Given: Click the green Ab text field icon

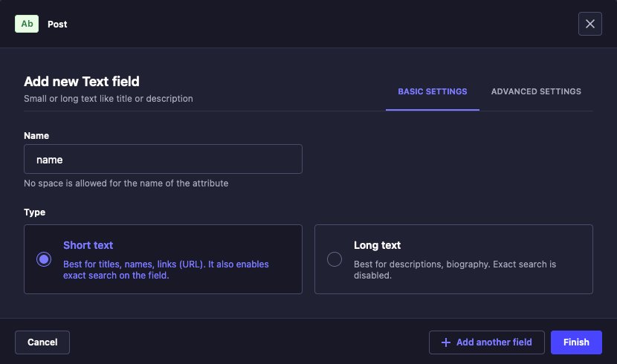Looking at the screenshot, I should 27,24.
